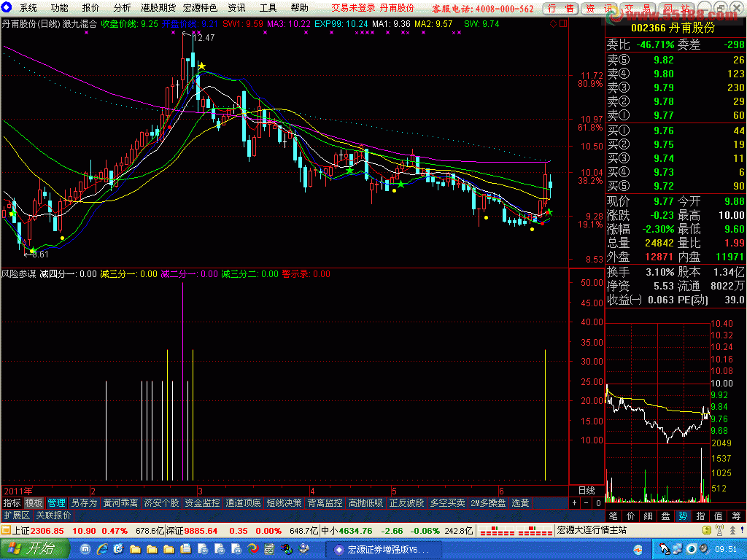Click the 宏源大连行情主站 server label
747x560 pixels.
(x=592, y=531)
